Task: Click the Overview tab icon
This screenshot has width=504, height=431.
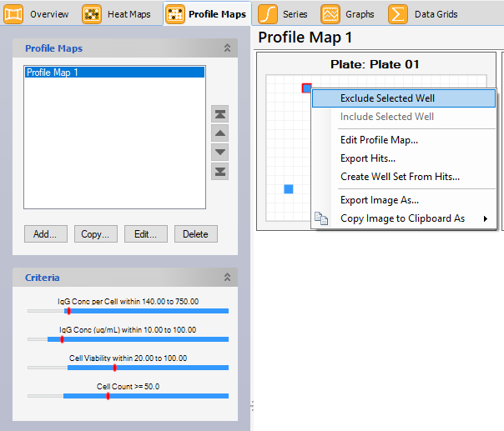Action: point(13,14)
